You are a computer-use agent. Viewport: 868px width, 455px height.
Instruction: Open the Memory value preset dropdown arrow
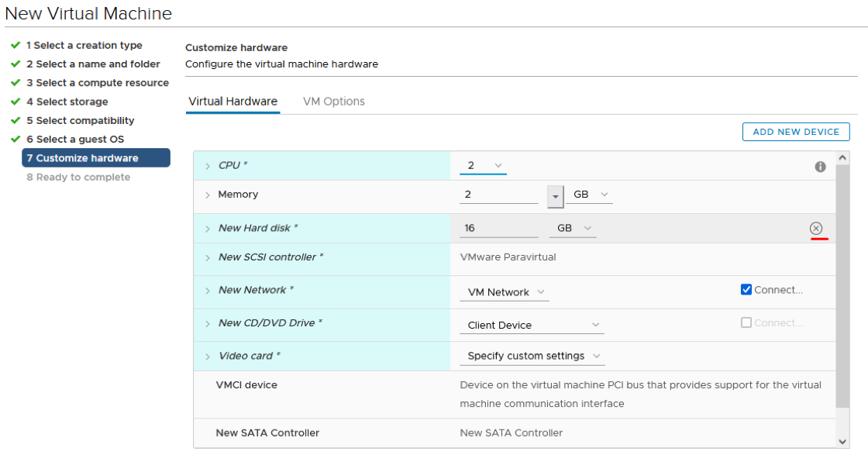(555, 196)
